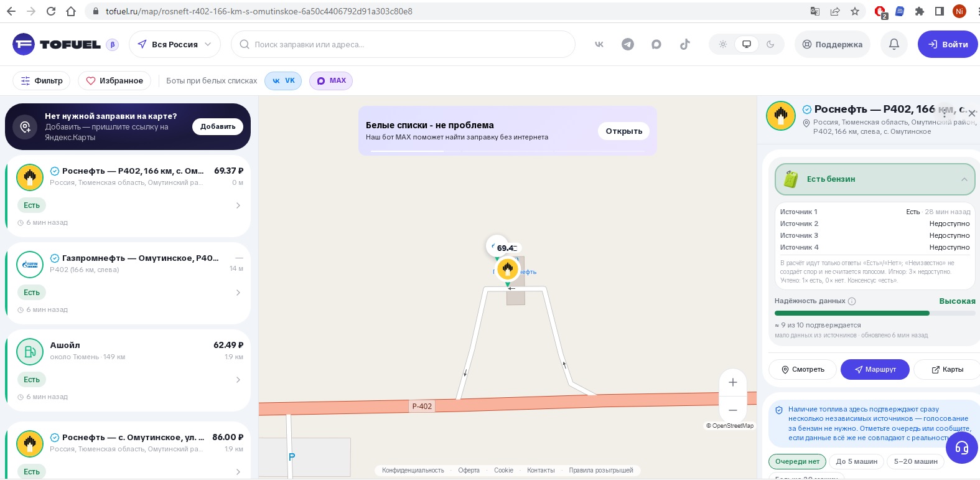Focus the station or address search field
The image size is (980, 480).
click(403, 44)
